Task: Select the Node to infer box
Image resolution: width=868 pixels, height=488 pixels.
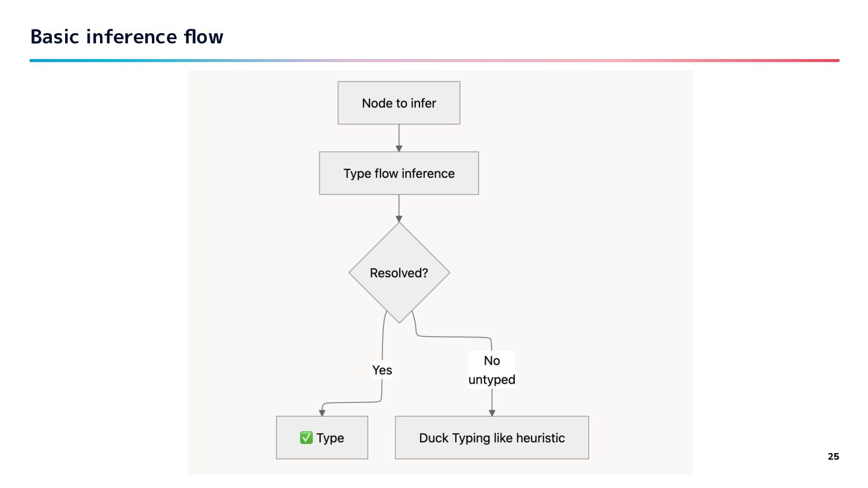Action: pos(399,103)
